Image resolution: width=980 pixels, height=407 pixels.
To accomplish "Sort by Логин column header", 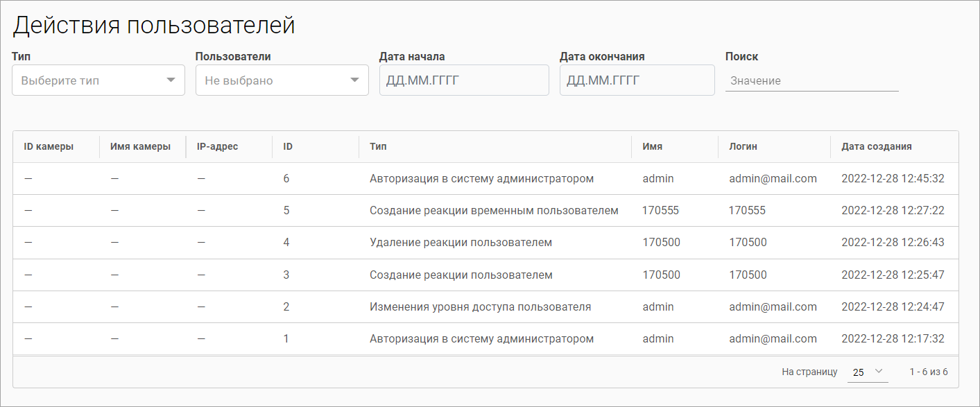I will (x=743, y=146).
